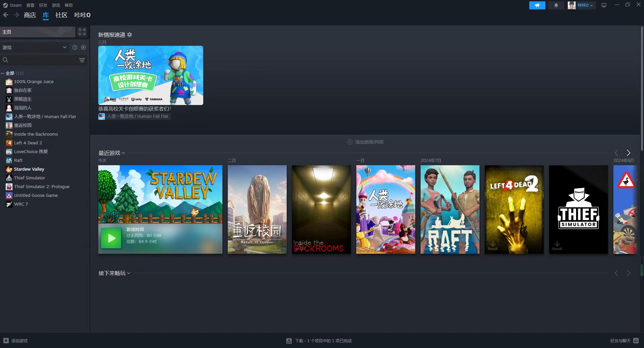Click 下载 - 1 个项目中的 1 项已完成 status
Viewport: 644px width, 348px height.
point(323,341)
